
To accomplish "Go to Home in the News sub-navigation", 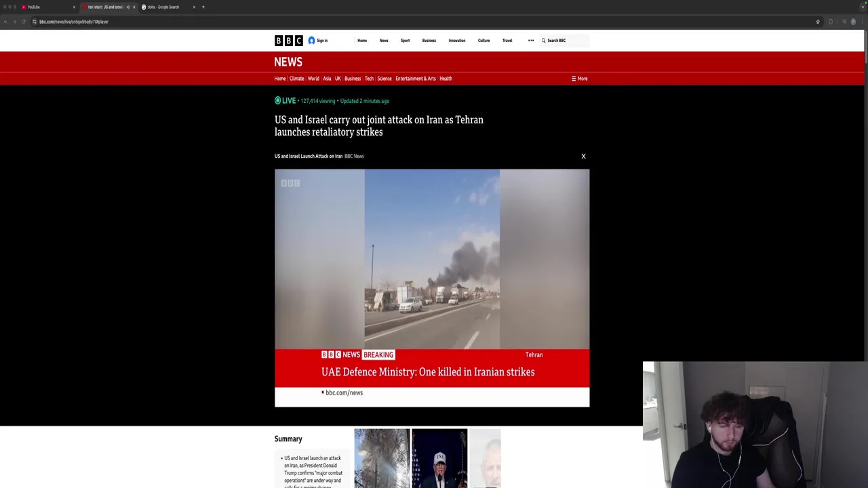I will click(x=280, y=79).
